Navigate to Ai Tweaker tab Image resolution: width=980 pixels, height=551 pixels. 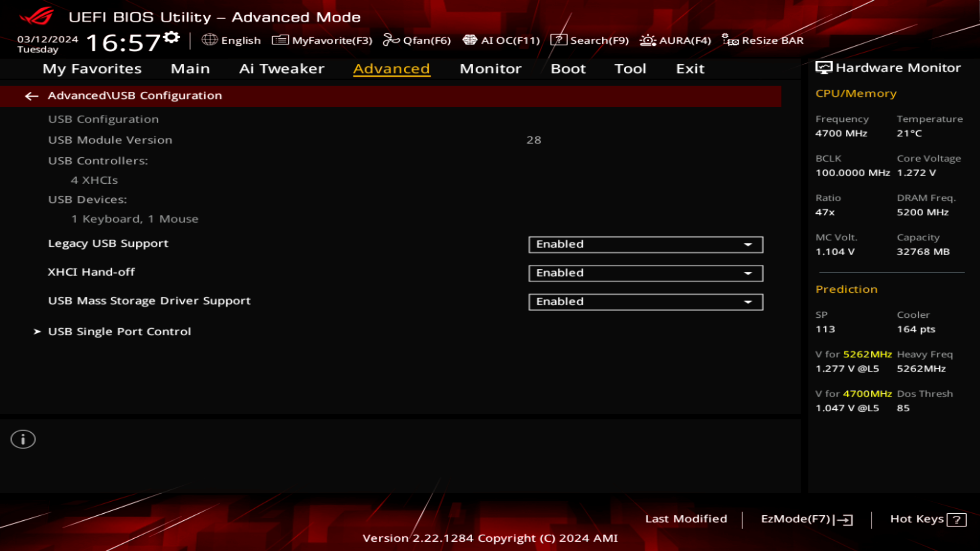(281, 68)
